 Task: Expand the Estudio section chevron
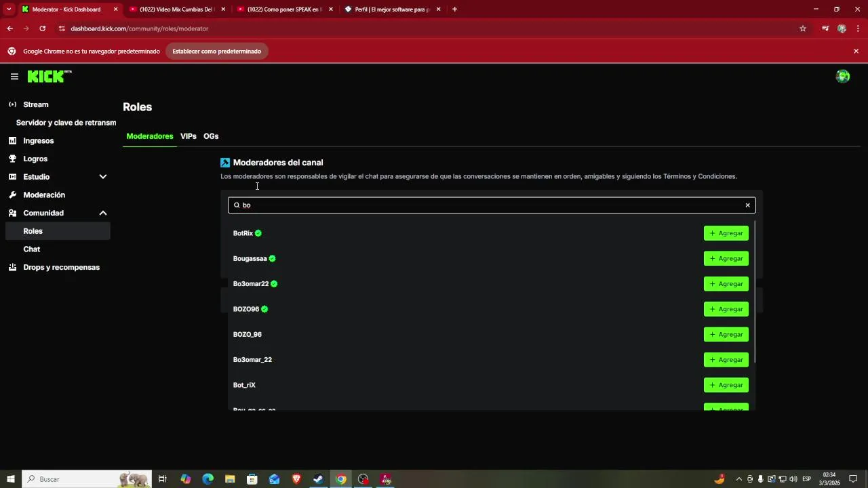tap(103, 177)
